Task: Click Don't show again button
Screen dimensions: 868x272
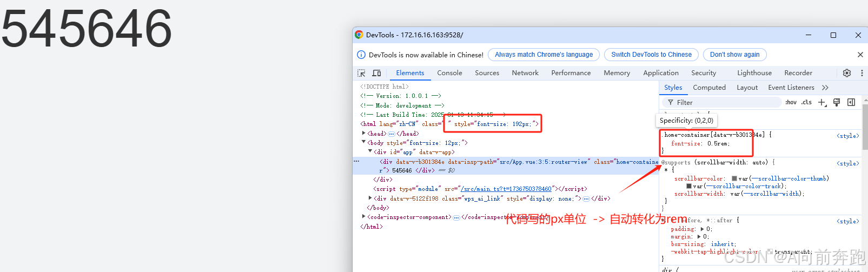Action: pyautogui.click(x=734, y=55)
